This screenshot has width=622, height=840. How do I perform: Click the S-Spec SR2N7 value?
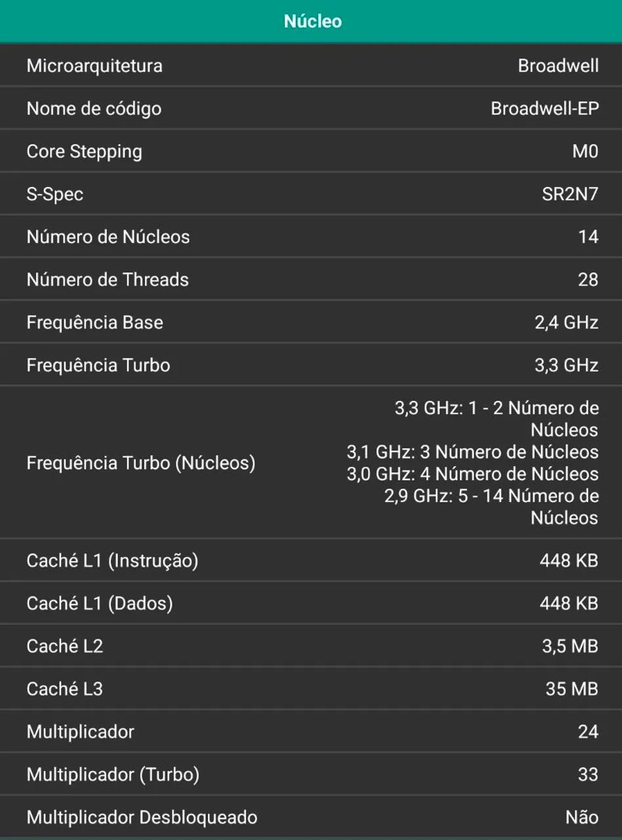tap(570, 194)
